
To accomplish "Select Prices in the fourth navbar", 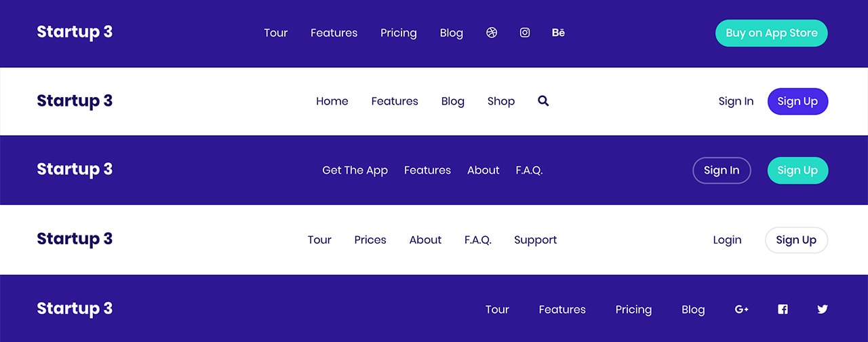I will [370, 240].
